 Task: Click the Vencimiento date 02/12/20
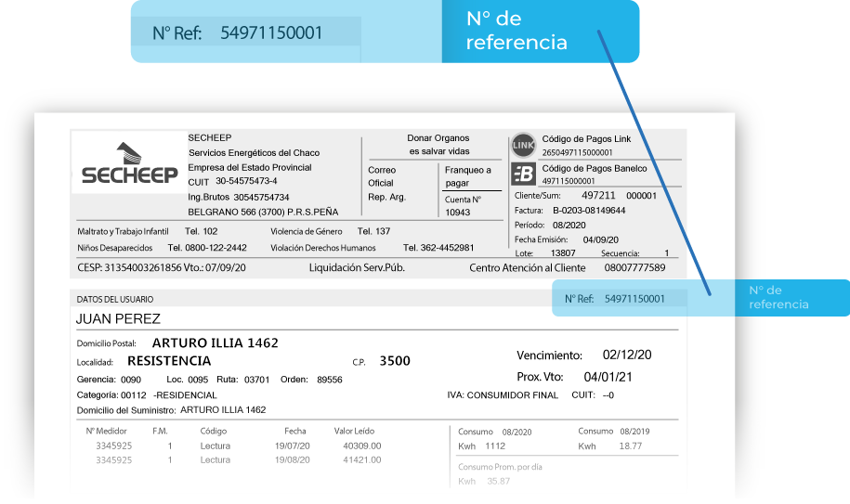[x=627, y=355]
